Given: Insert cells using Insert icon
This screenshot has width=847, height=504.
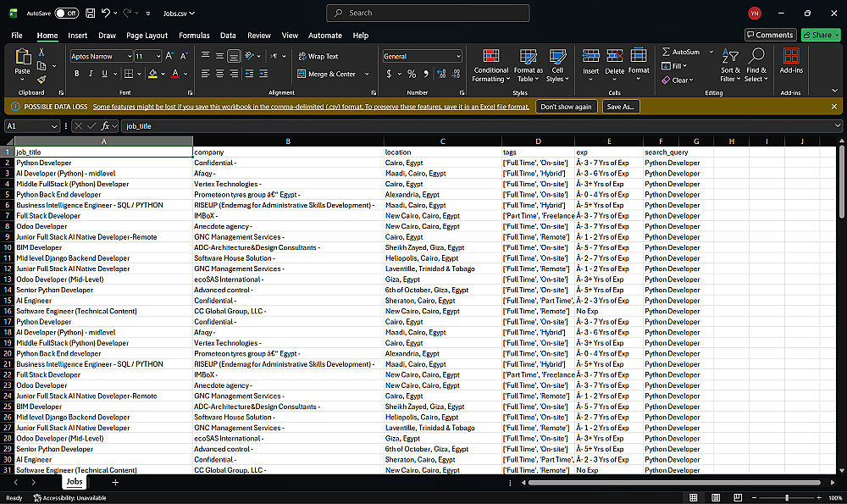Looking at the screenshot, I should (590, 56).
